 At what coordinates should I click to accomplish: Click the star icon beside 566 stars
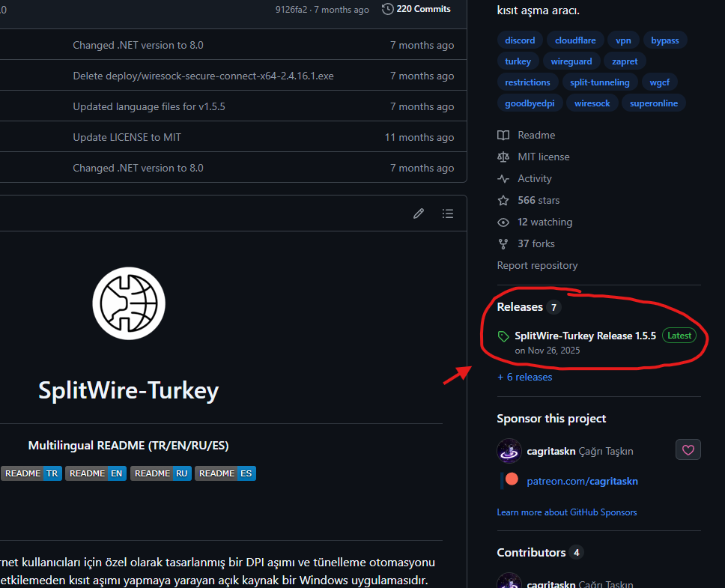pos(503,200)
